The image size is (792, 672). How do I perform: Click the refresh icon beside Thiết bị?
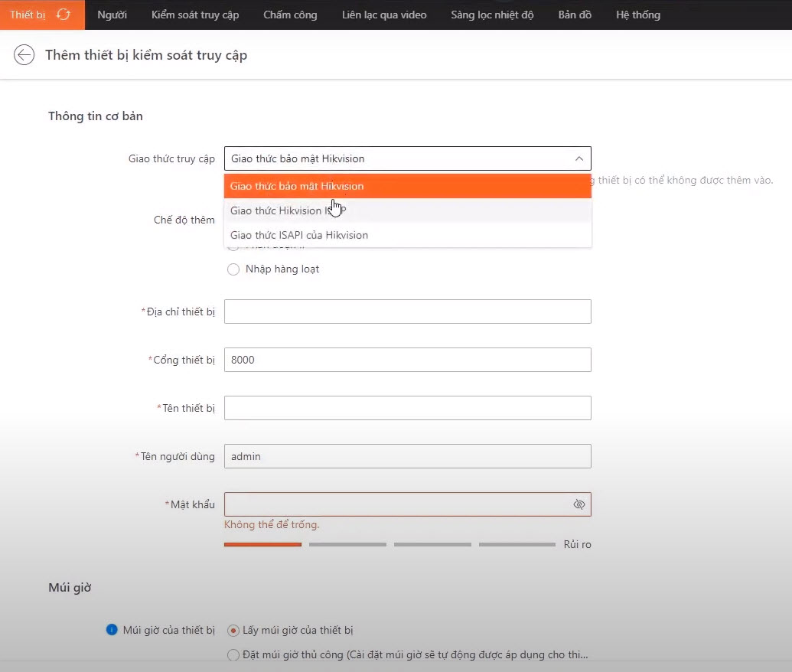[x=64, y=15]
